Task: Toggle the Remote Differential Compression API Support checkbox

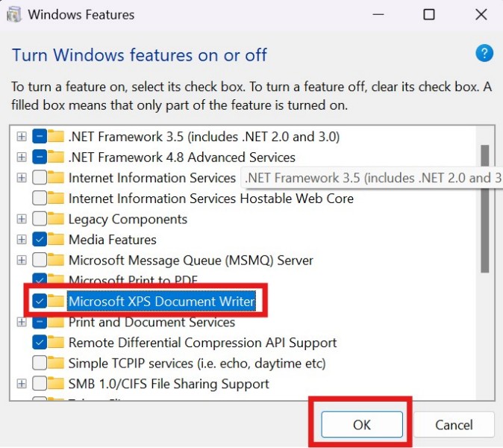Action: click(x=40, y=343)
